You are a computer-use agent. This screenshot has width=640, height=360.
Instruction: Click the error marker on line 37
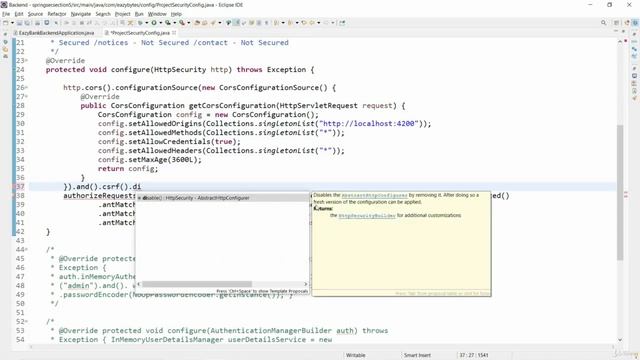pyautogui.click(x=14, y=187)
